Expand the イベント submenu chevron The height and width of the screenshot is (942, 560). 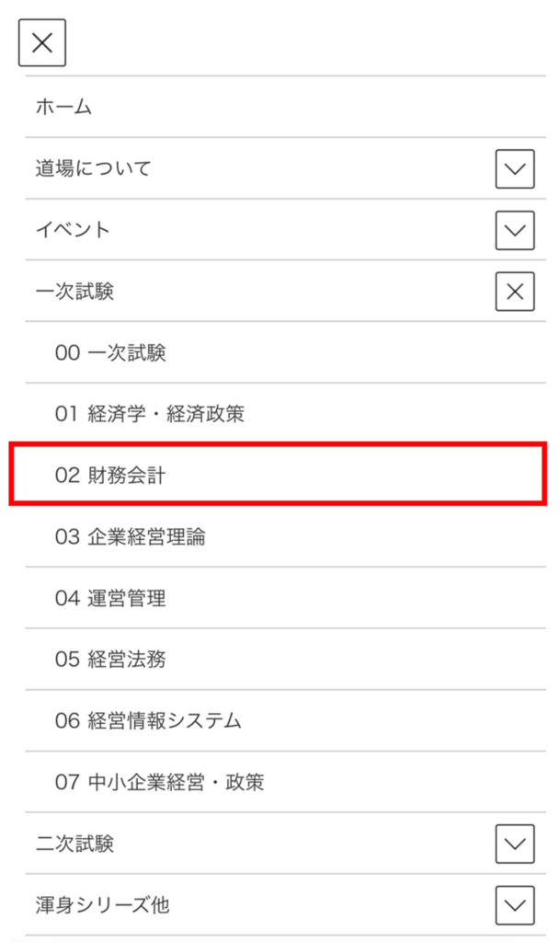point(514,230)
